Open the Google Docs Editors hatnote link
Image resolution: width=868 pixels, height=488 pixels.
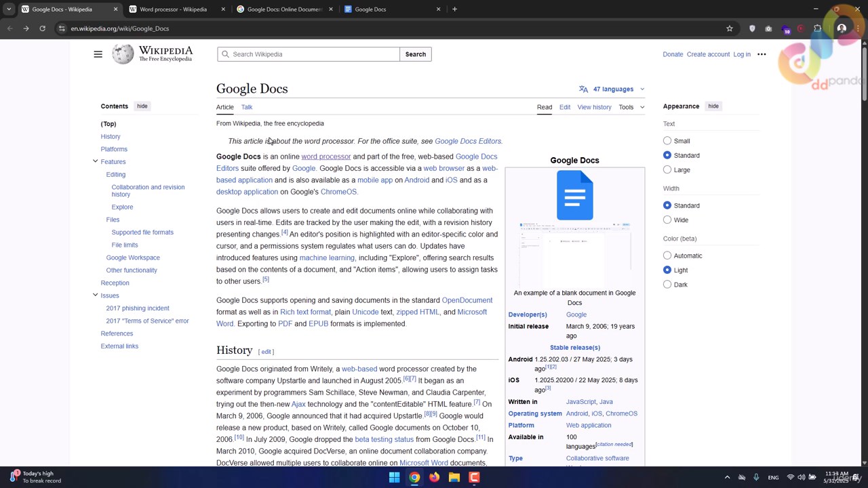pyautogui.click(x=468, y=141)
